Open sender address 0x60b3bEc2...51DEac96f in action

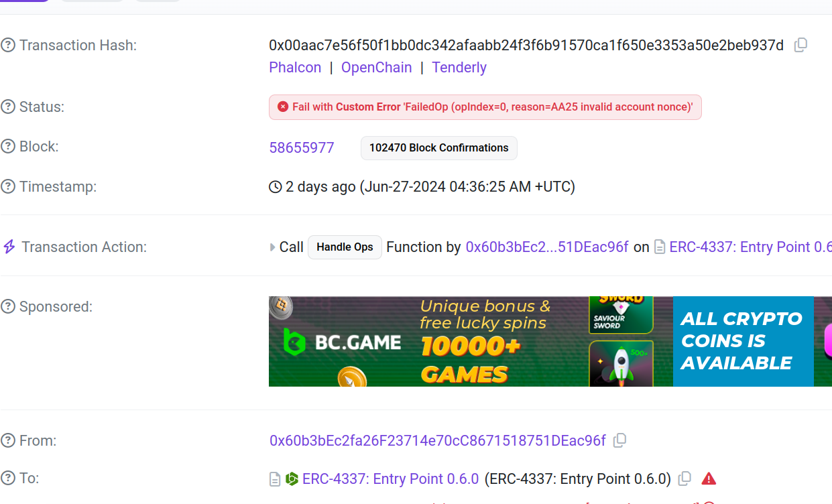tap(547, 247)
